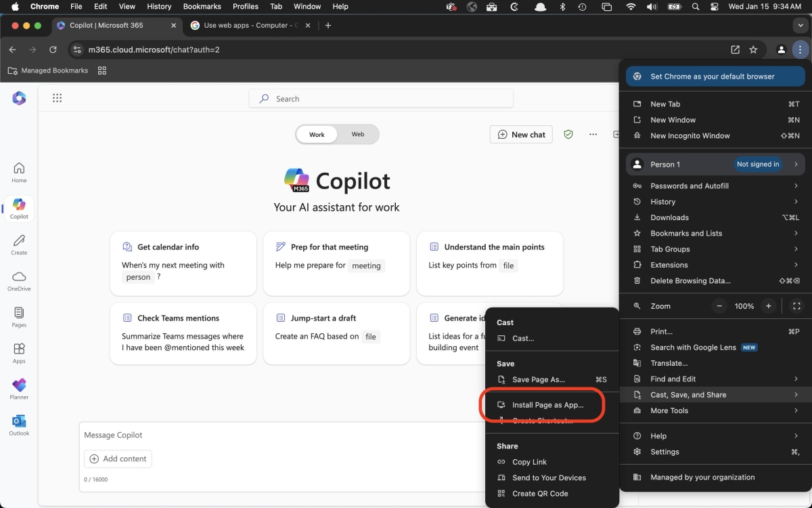View site information icon in address bar
Viewport: 812px width, 508px height.
click(77, 49)
